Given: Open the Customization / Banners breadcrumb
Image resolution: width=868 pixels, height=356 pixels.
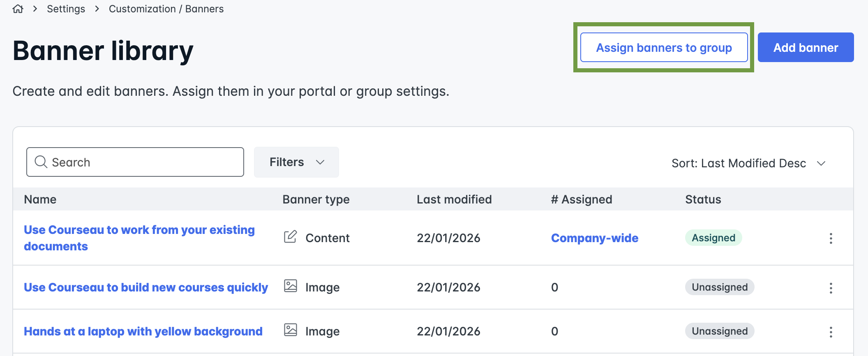Looking at the screenshot, I should [166, 9].
